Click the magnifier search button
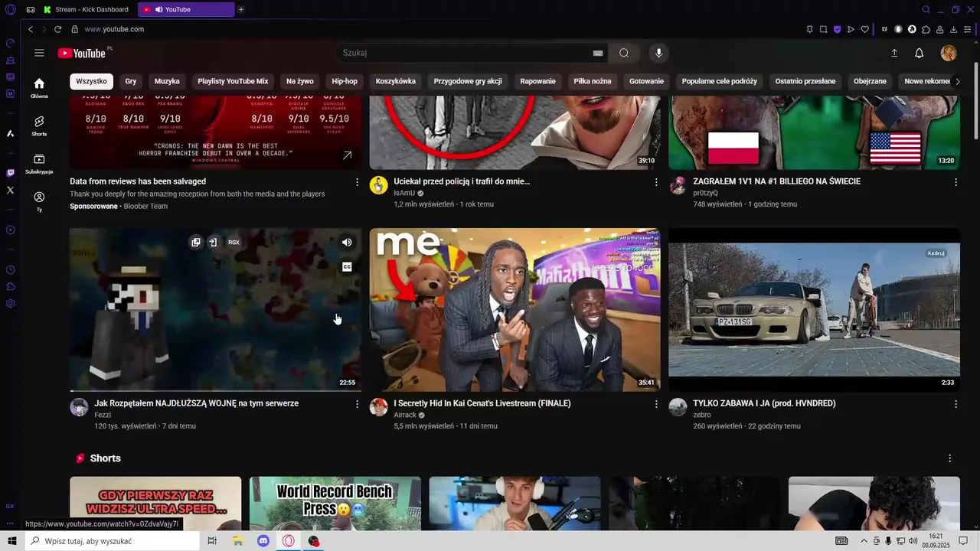Viewport: 980px width, 551px height. (x=624, y=53)
